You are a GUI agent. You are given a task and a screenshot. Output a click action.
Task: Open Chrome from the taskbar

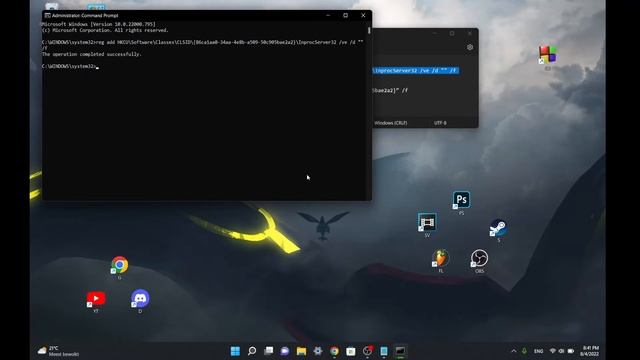334,351
